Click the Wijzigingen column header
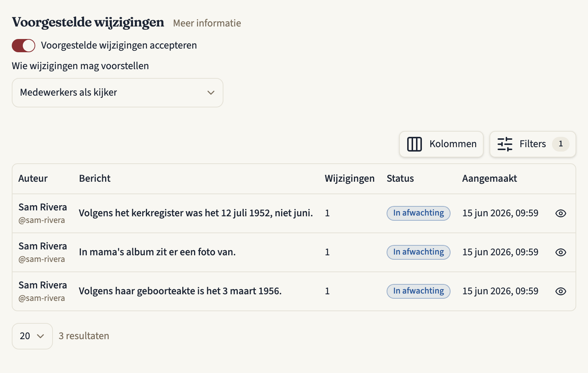Viewport: 588px width, 373px height. pos(349,179)
